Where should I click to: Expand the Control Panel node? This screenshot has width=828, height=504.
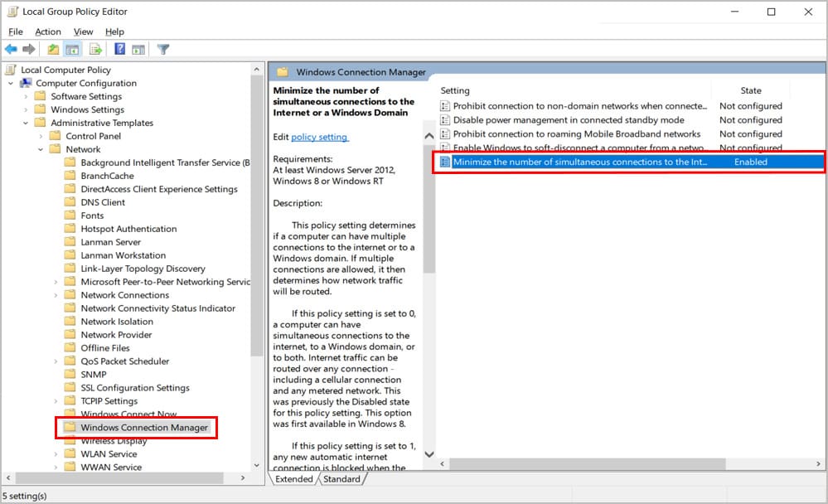[x=41, y=136]
